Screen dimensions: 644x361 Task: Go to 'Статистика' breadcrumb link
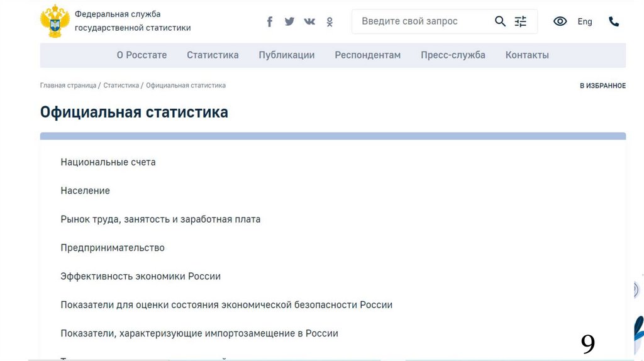tap(121, 86)
